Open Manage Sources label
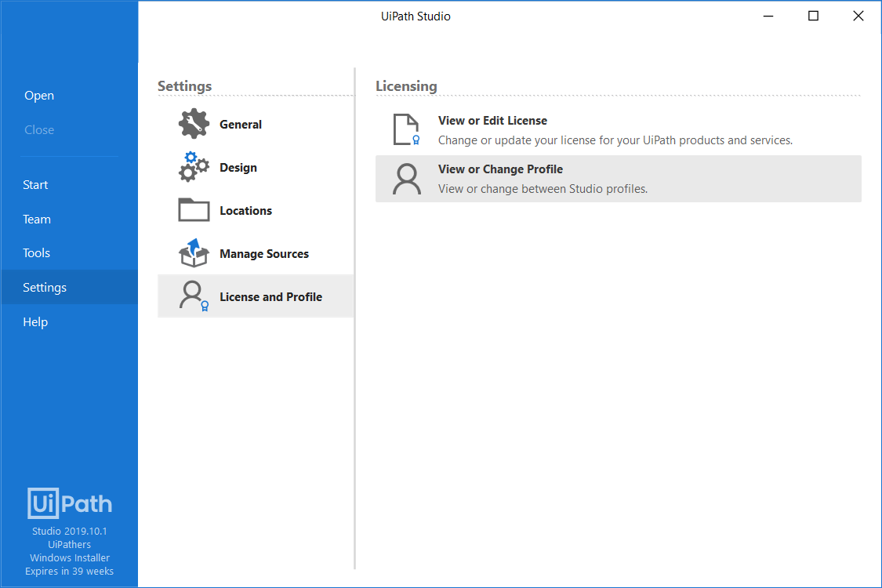882x588 pixels. coord(263,254)
